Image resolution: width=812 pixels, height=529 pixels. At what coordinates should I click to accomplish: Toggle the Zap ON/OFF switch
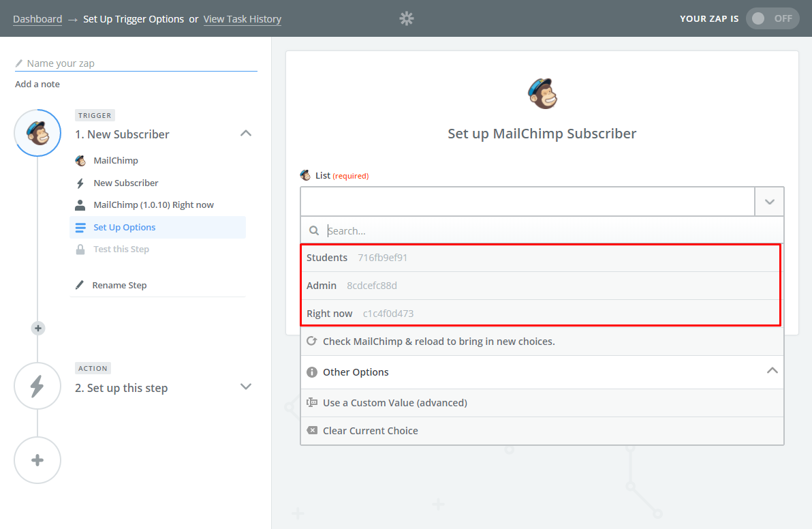[772, 18]
